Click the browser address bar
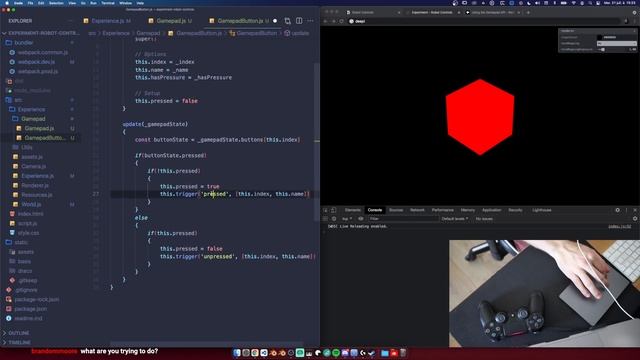Viewport: 640px width, 360px height. (484, 21)
